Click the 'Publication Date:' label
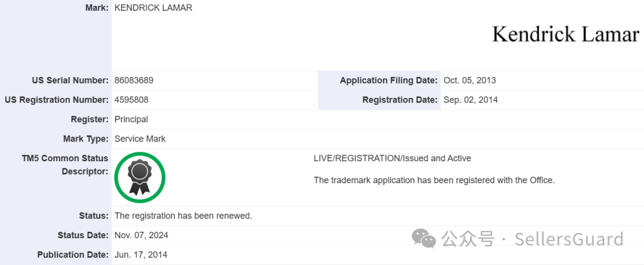This screenshot has width=644, height=265. point(73,255)
